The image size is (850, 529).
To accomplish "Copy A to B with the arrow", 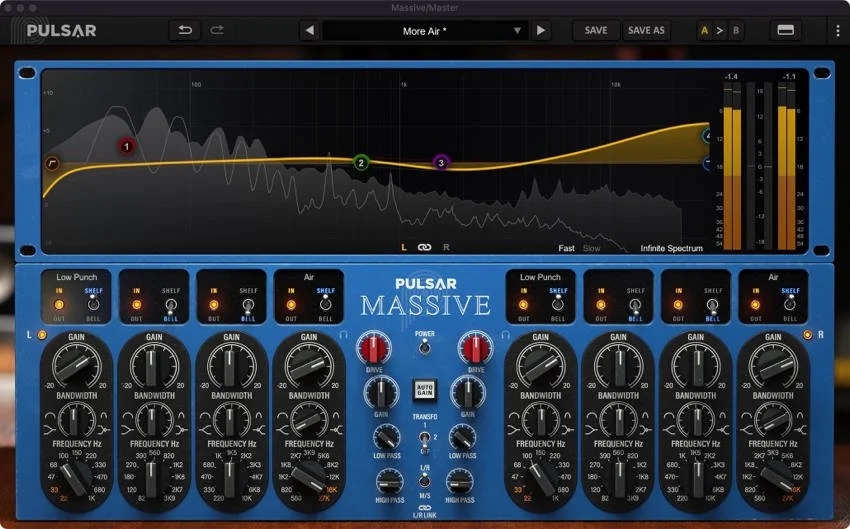I will 720,30.
